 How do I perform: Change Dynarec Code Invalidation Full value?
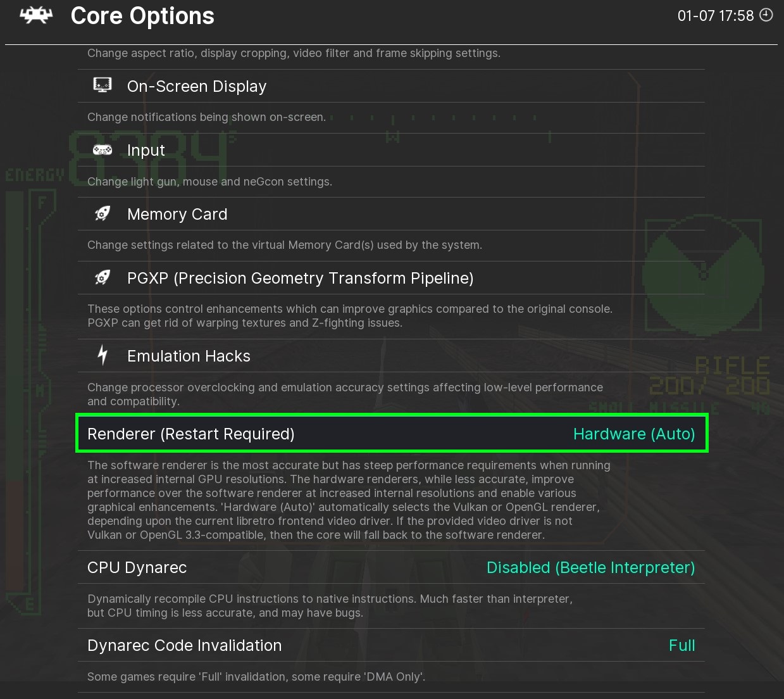[x=681, y=645]
